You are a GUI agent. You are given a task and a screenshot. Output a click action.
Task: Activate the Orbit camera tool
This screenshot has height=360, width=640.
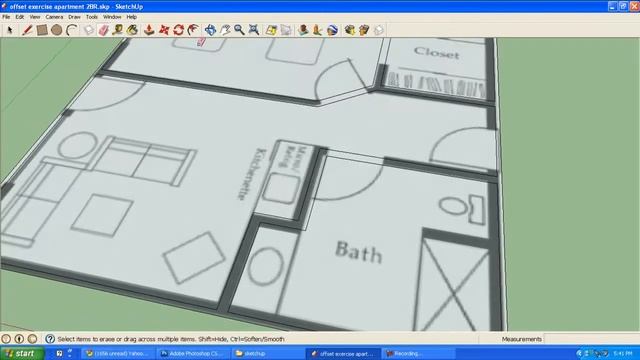tap(210, 30)
